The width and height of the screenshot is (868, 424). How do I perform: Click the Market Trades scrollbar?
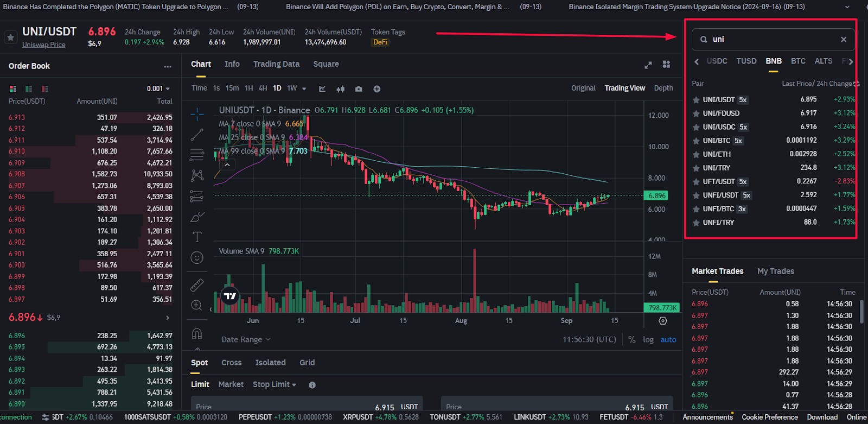tap(861, 311)
